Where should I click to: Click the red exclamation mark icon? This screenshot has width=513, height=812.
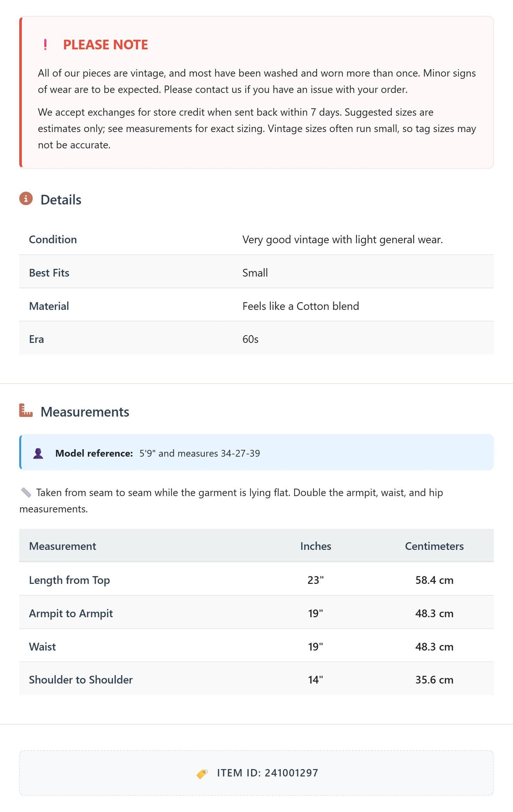coord(45,45)
